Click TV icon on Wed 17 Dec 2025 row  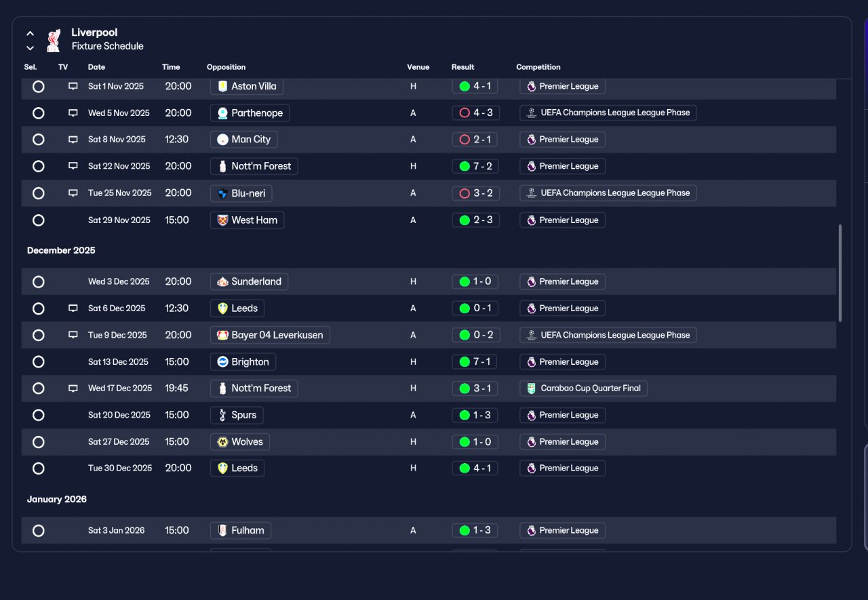click(x=73, y=388)
